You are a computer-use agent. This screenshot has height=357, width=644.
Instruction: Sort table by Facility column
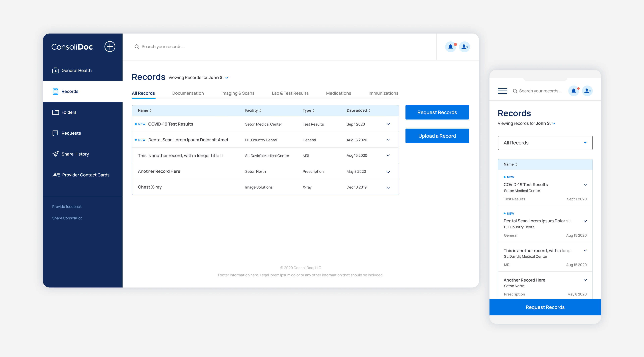pos(253,110)
